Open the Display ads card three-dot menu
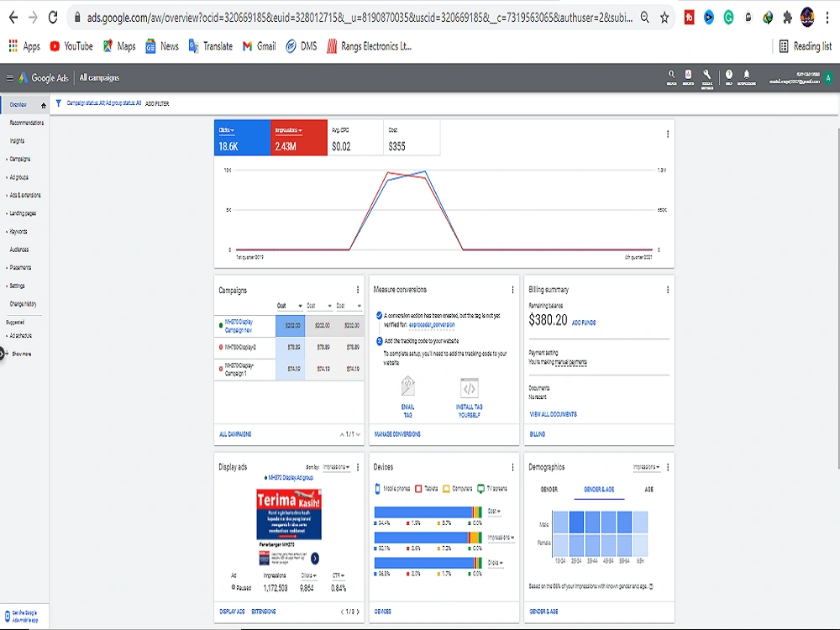 coord(358,467)
